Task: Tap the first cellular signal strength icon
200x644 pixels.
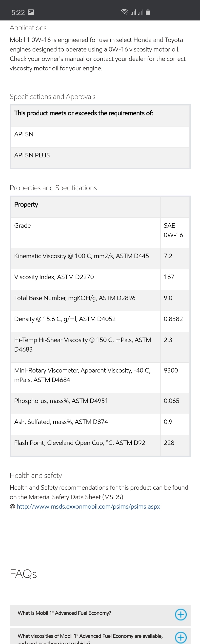Action: click(x=133, y=12)
